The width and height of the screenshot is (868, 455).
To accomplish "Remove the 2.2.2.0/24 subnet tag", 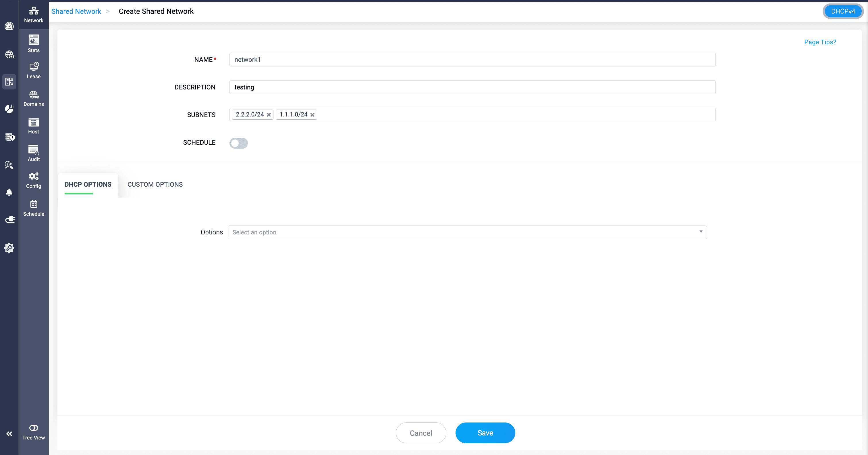I will pos(269,115).
